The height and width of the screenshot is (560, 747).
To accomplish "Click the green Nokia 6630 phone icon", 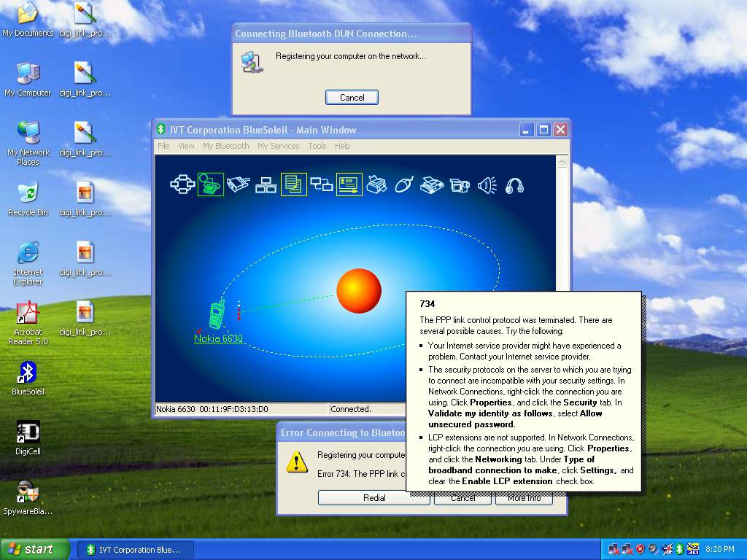I will (217, 314).
